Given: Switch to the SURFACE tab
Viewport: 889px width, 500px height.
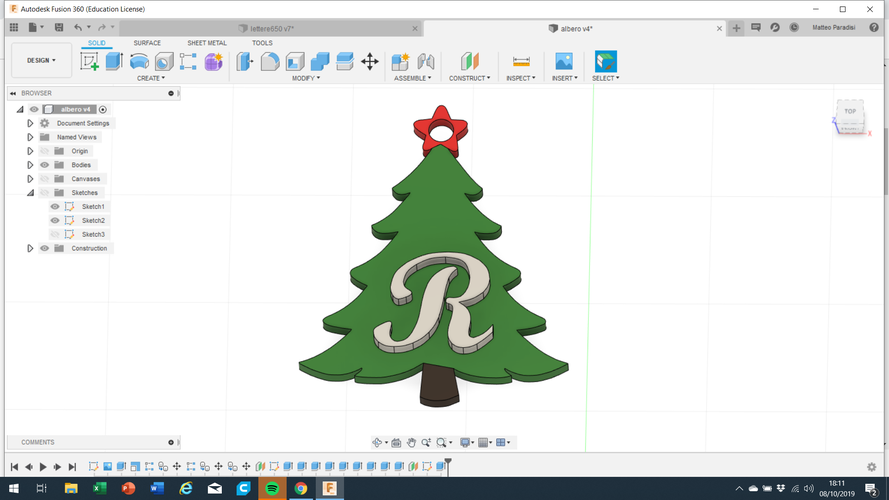Looking at the screenshot, I should click(147, 43).
